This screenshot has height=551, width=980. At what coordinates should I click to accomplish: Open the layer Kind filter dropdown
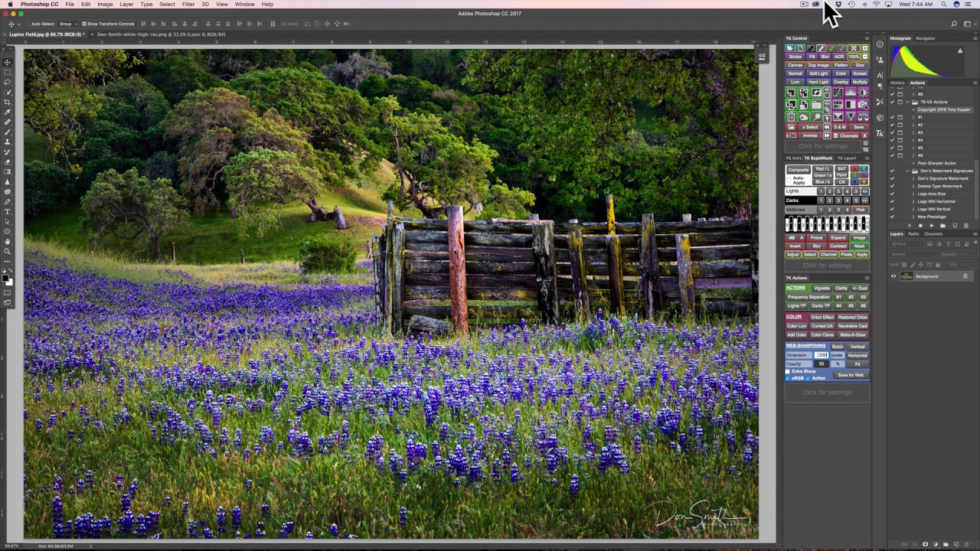[906, 244]
